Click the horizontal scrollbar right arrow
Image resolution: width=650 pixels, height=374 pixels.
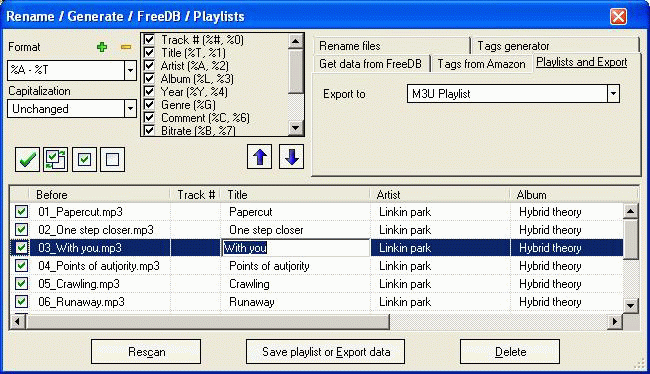615,321
